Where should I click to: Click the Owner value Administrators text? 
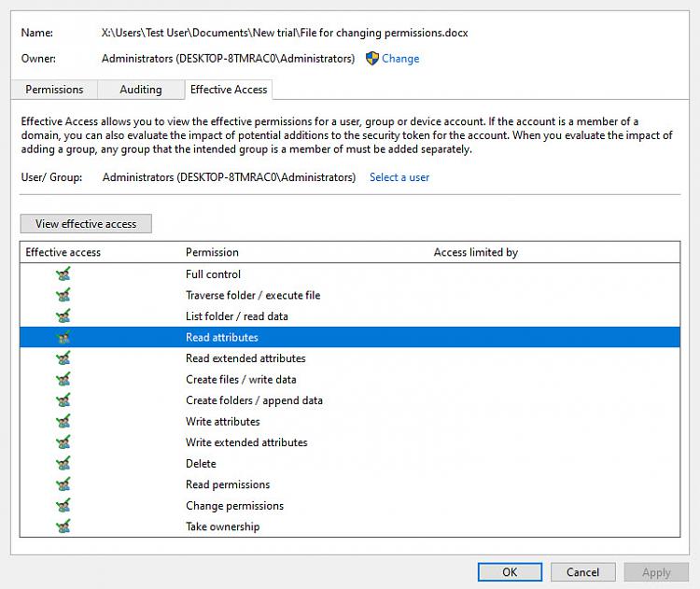pos(228,59)
